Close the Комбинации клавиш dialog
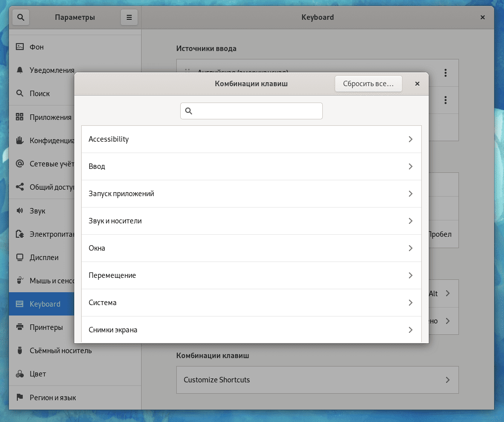Viewport: 504px width, 422px height. point(417,84)
